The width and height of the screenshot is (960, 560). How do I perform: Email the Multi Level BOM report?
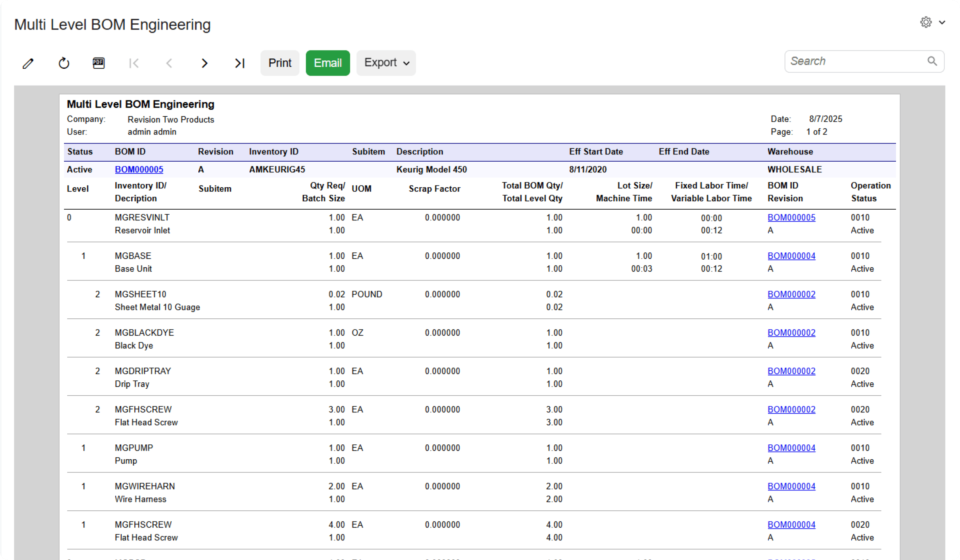click(328, 63)
